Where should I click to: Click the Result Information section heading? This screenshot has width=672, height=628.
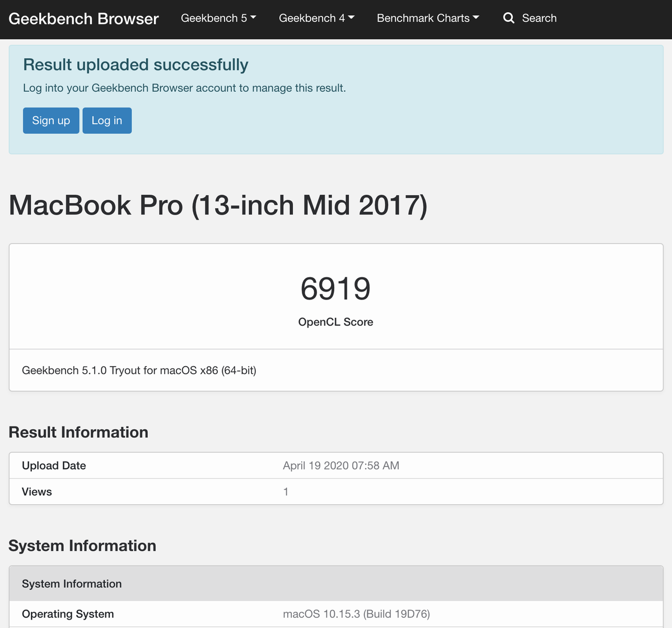click(78, 432)
